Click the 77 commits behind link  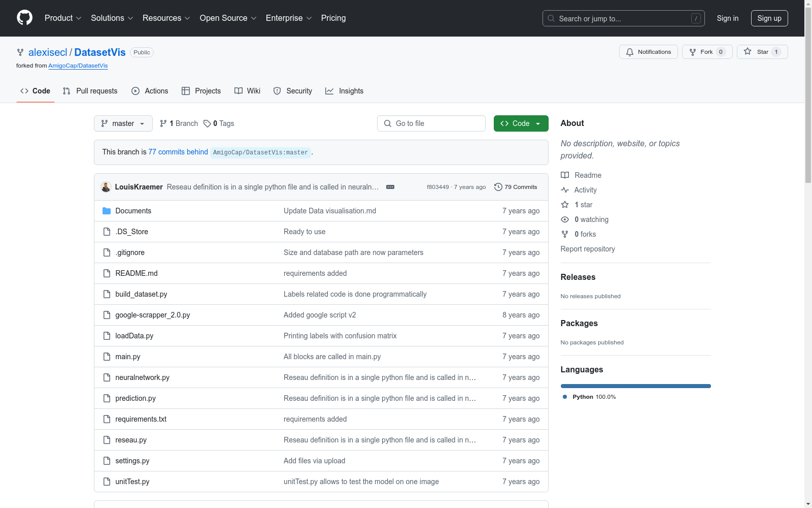pos(178,152)
